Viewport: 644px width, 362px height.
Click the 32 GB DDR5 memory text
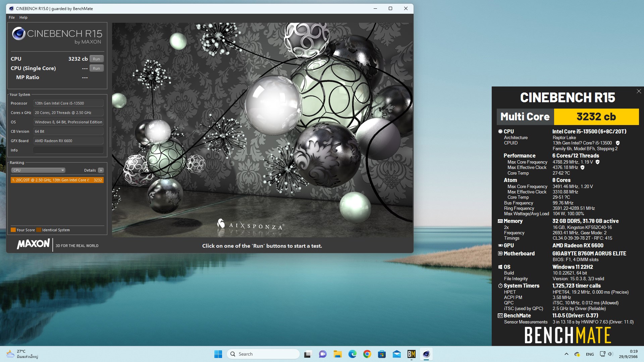[586, 221]
